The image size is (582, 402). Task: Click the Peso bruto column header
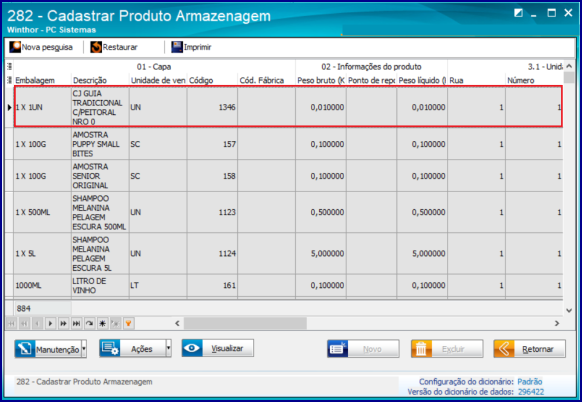pos(321,80)
